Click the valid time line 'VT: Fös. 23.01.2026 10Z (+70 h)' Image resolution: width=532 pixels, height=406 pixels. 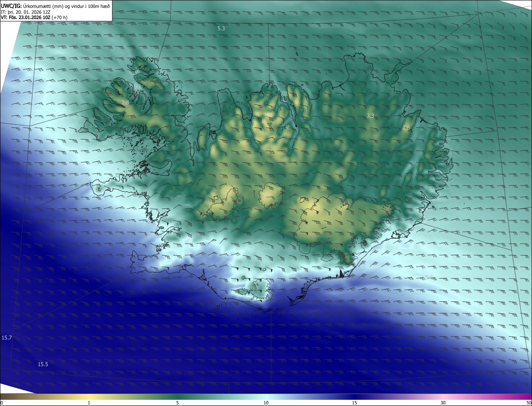pos(34,17)
